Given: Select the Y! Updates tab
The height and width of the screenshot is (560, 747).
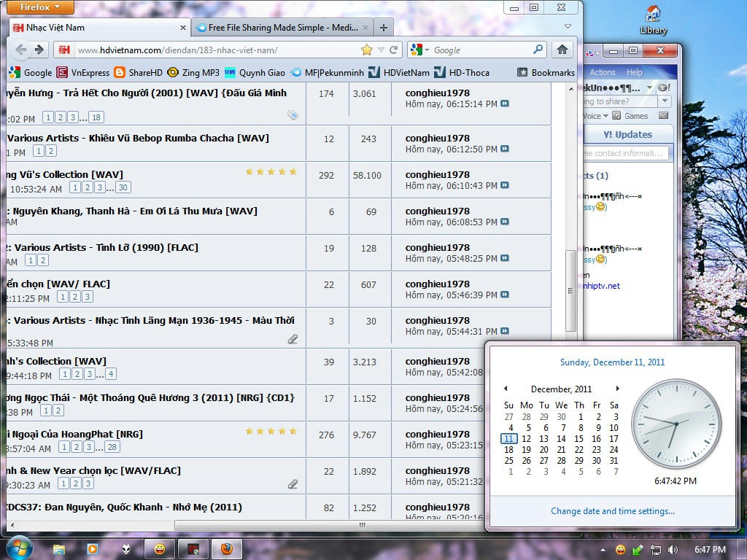Looking at the screenshot, I should (627, 134).
